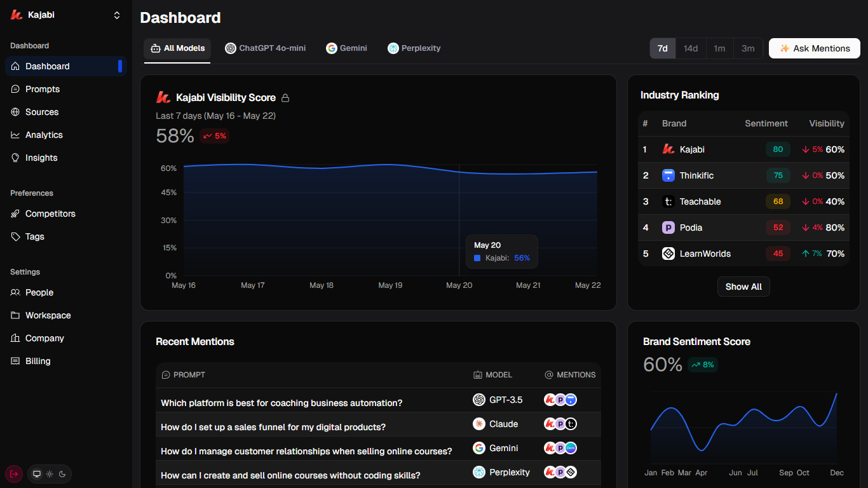
Task: Click the Gemini icon in mentions table
Action: pos(479,448)
